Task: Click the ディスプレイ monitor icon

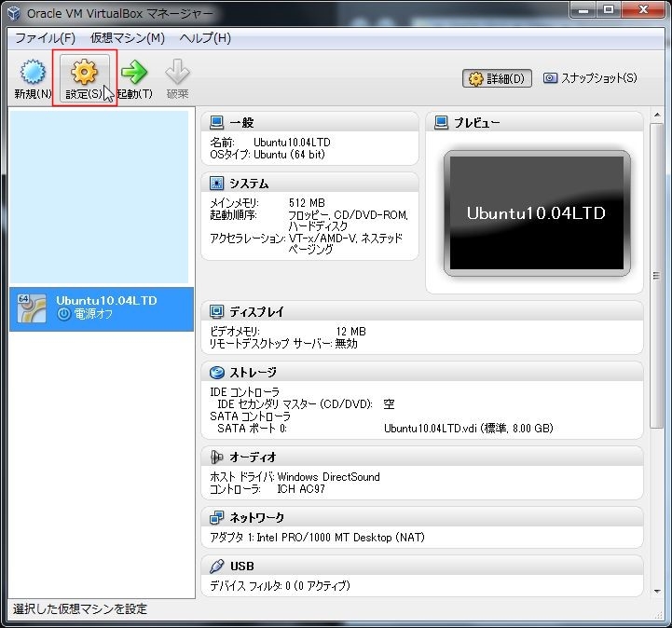Action: click(216, 311)
